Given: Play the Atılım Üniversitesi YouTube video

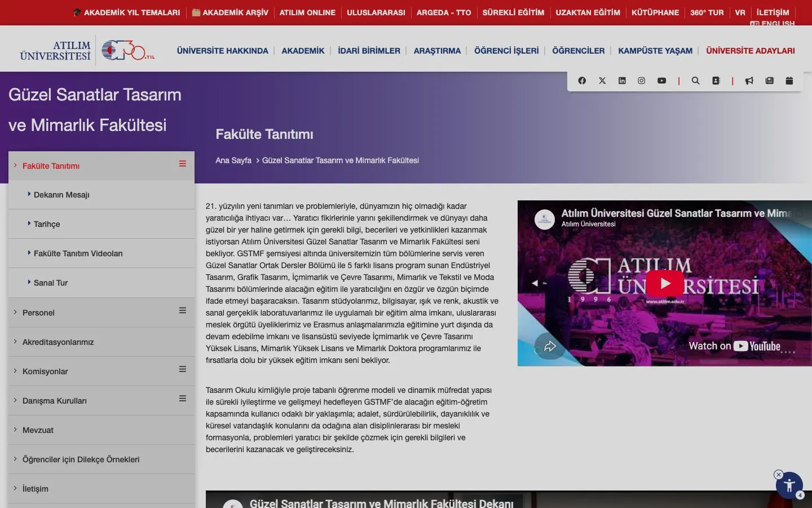Looking at the screenshot, I should [664, 283].
